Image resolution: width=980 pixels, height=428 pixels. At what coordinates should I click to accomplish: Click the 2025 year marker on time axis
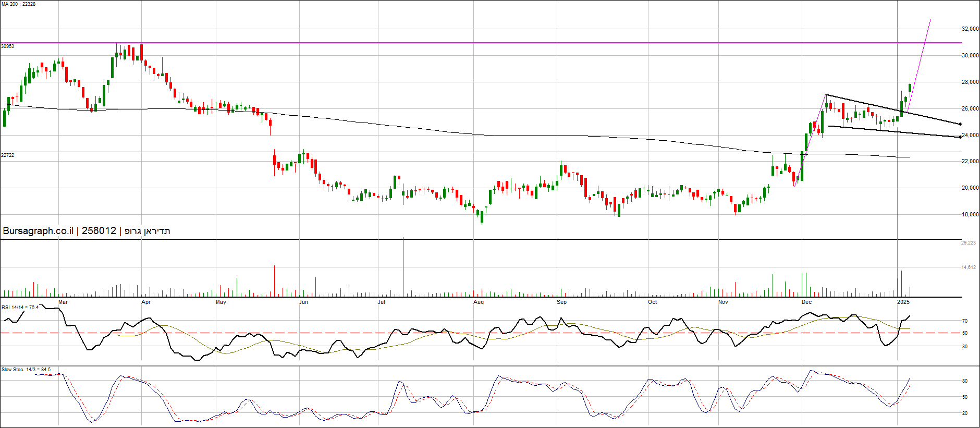click(903, 302)
